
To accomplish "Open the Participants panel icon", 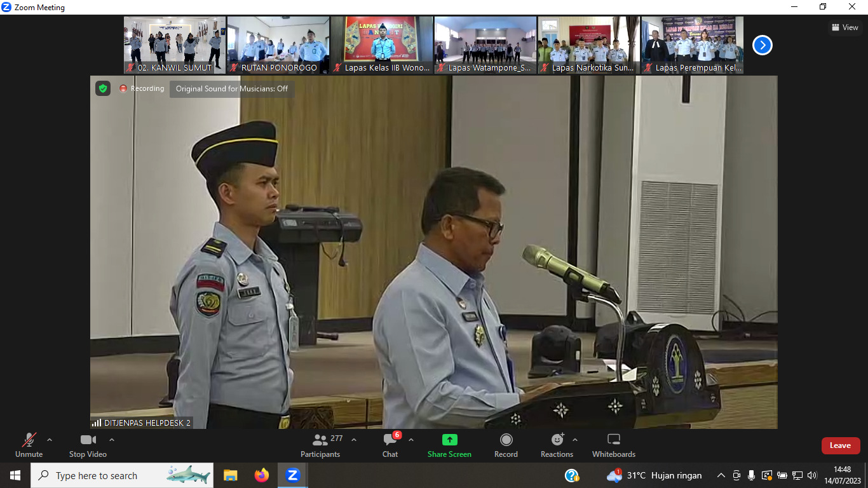I will click(x=320, y=440).
